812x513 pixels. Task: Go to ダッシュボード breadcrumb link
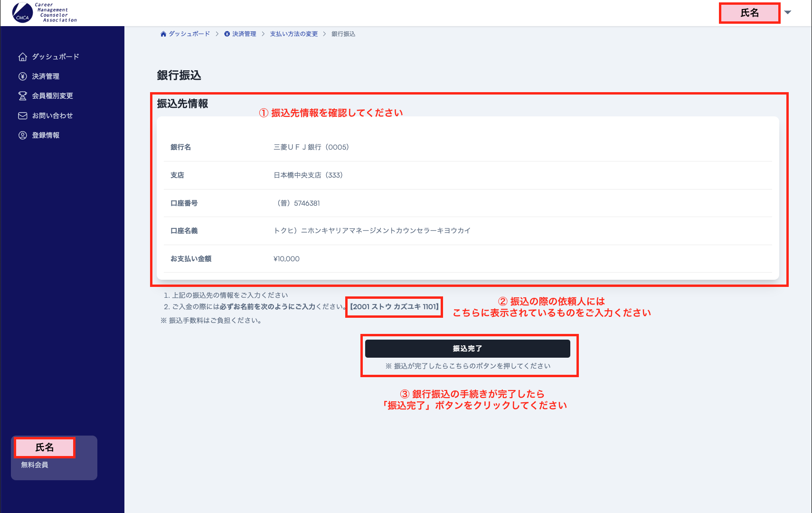coord(189,34)
